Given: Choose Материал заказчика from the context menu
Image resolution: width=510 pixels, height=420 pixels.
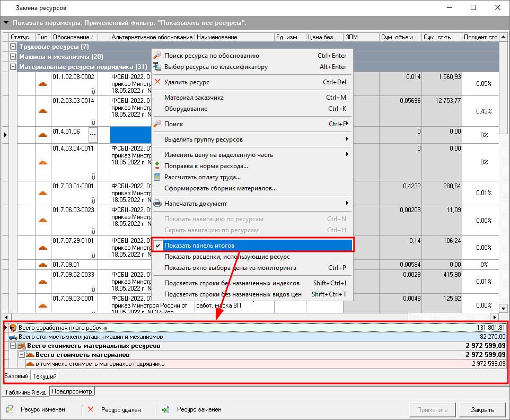Looking at the screenshot, I should (x=194, y=98).
